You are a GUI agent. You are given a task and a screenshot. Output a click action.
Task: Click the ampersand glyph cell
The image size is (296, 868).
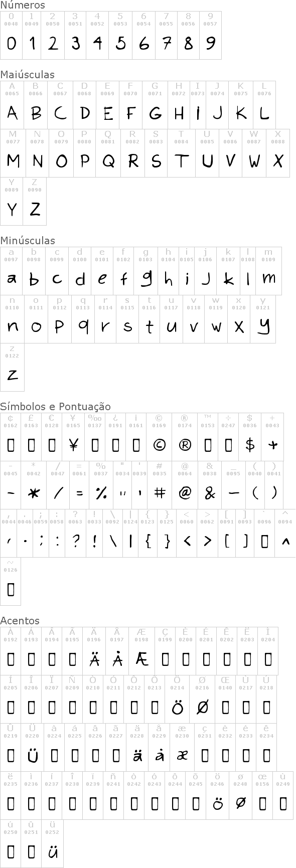(x=210, y=485)
